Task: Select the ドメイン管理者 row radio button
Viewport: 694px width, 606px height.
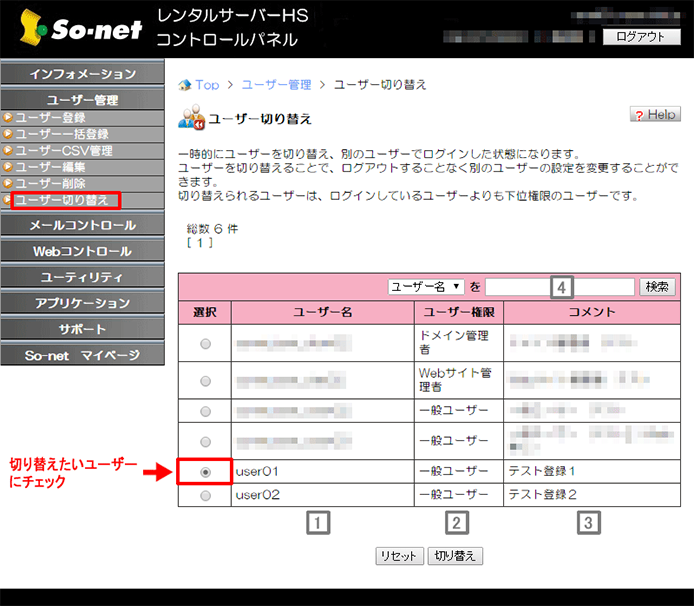Action: point(205,344)
